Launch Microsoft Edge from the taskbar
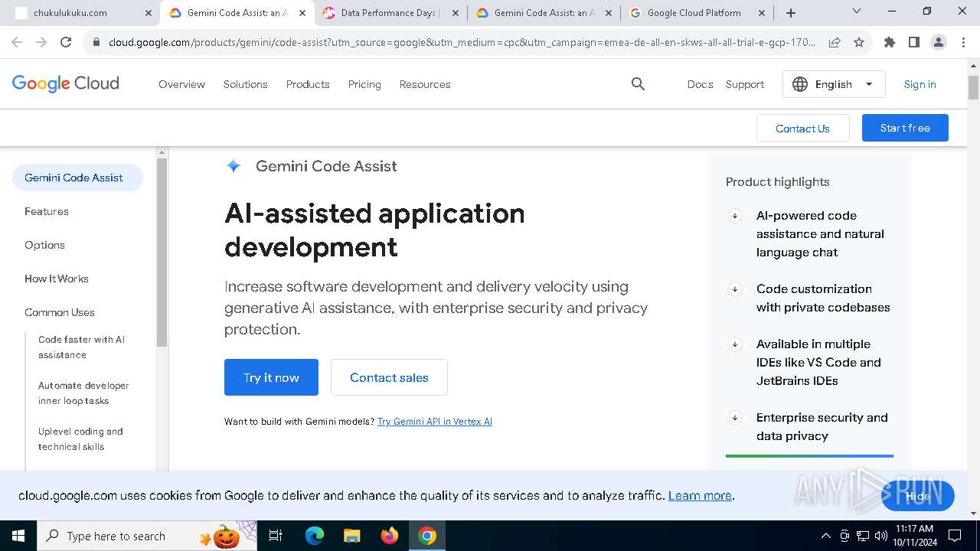Viewport: 980px width, 551px height. pyautogui.click(x=315, y=536)
